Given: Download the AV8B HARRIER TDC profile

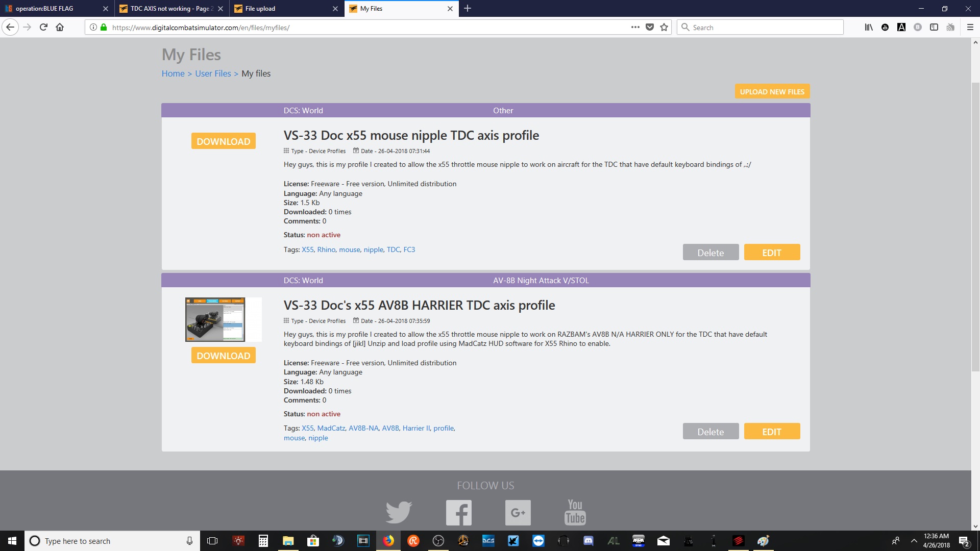Looking at the screenshot, I should 224,356.
